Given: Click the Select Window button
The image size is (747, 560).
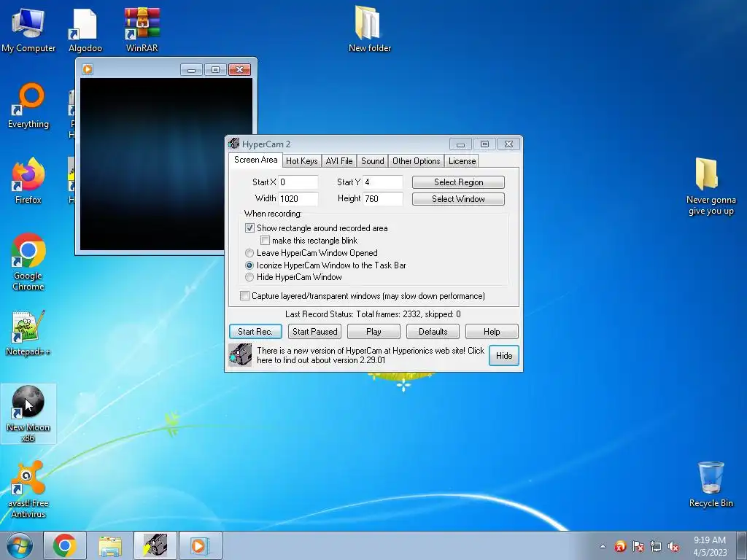Looking at the screenshot, I should pos(458,199).
